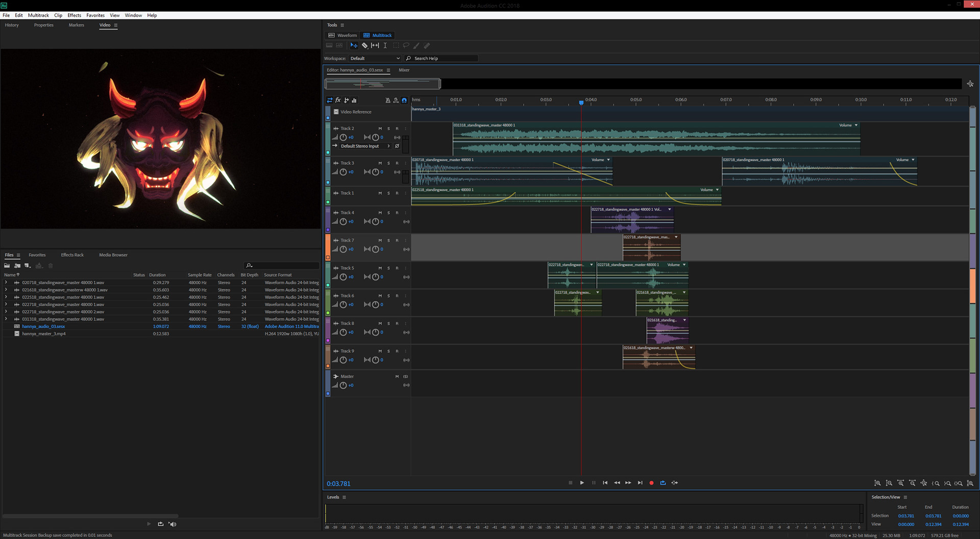
Task: Expand 021618_standingwave_masterw 48000 1.wav row
Action: [x=6, y=289]
